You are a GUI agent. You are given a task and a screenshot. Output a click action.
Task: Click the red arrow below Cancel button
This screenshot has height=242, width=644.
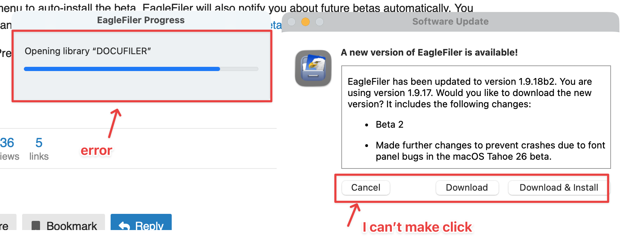[353, 215]
